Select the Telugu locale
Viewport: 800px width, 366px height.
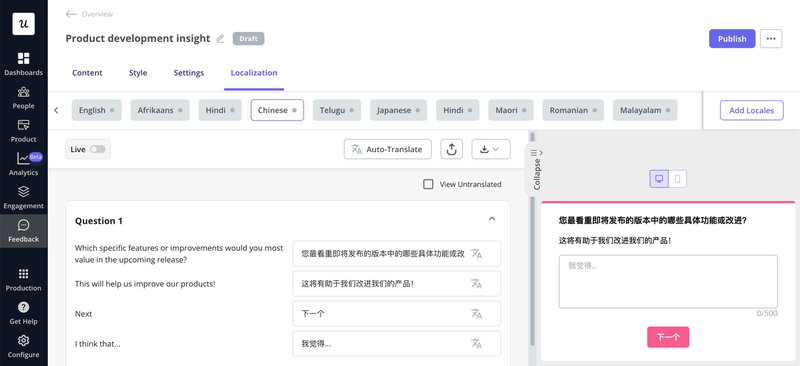337,110
